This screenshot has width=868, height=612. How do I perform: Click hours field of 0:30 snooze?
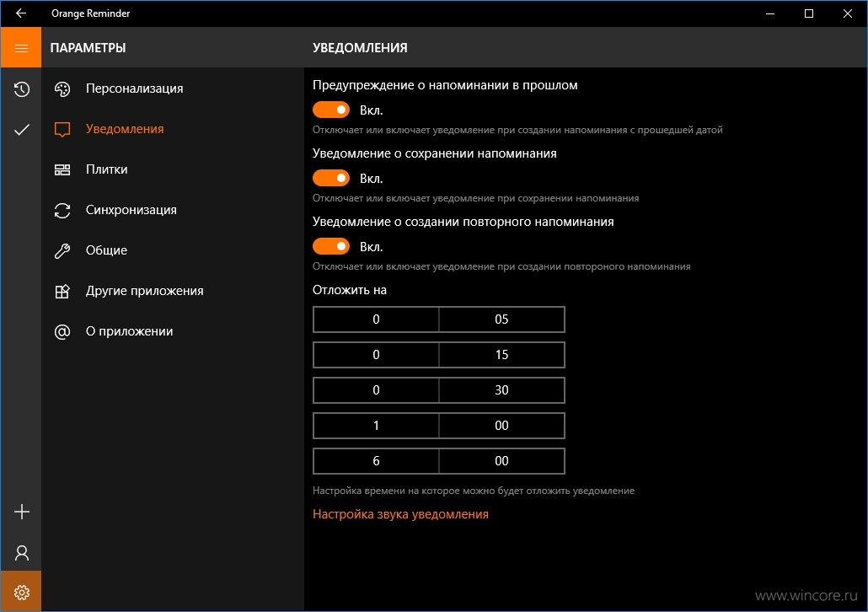coord(376,390)
